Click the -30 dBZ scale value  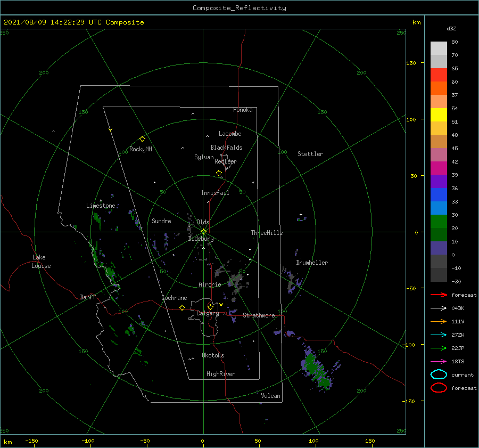[x=456, y=281]
